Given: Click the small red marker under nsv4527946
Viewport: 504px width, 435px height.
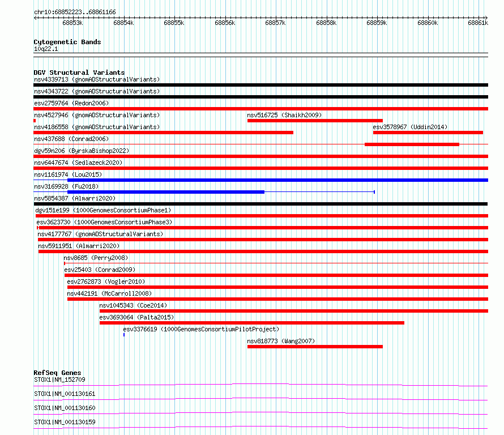Looking at the screenshot, I should pyautogui.click(x=35, y=121).
